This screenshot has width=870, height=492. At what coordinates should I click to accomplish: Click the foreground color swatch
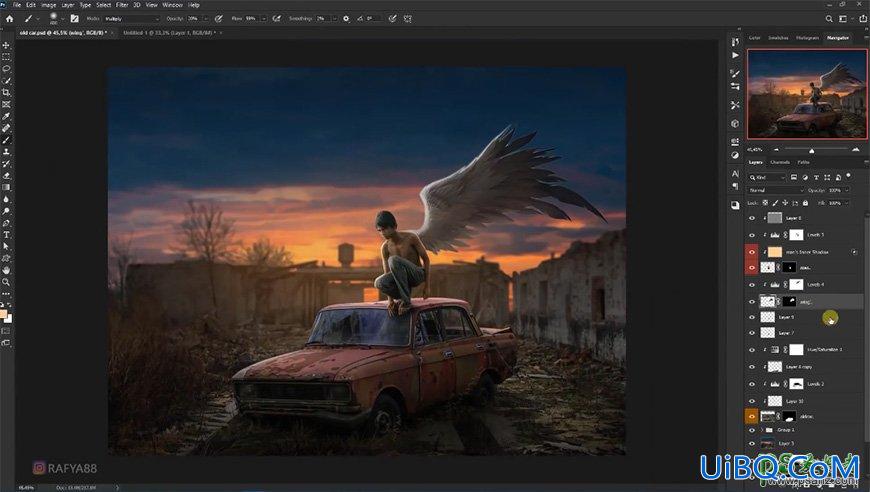(x=3, y=315)
